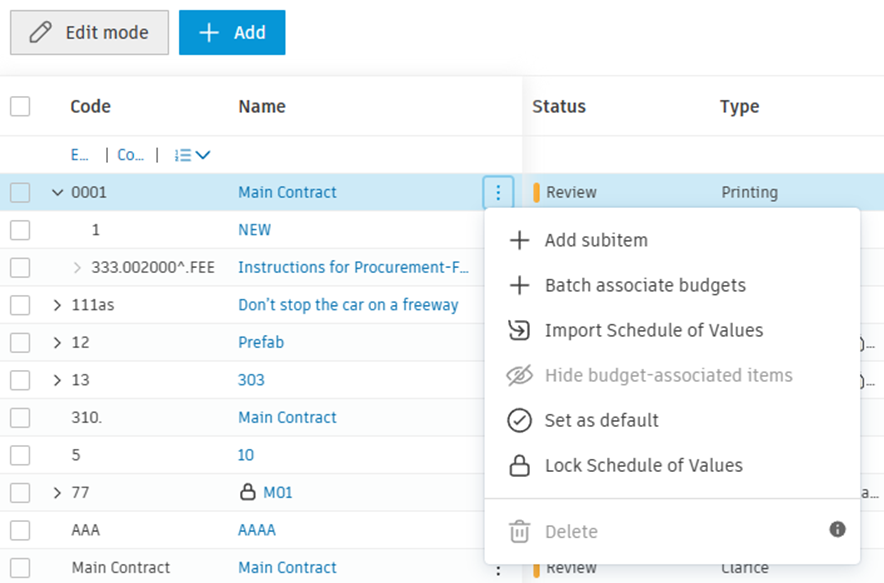The image size is (884, 583).
Task: Choose Batch associate budgets from menu
Action: pyautogui.click(x=645, y=285)
